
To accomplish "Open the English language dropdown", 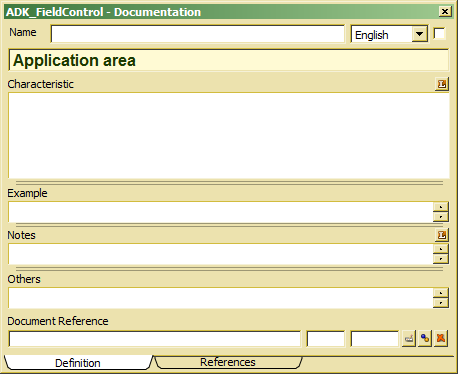I will [x=420, y=34].
